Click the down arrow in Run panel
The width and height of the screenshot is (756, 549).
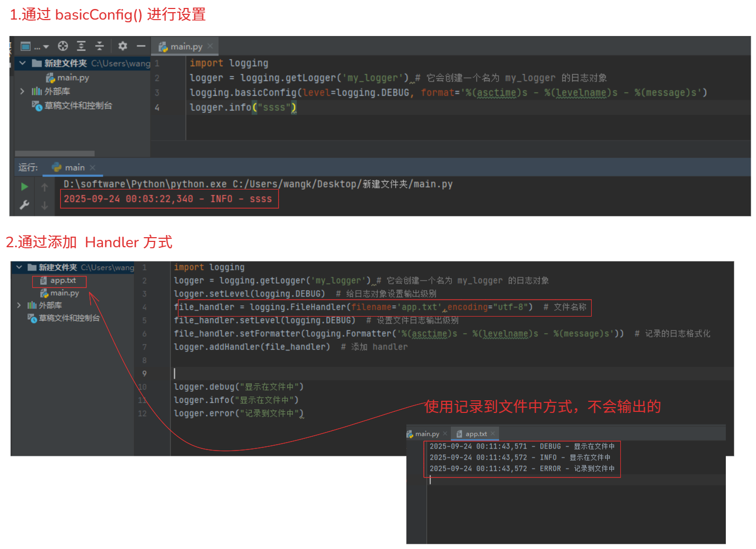45,205
